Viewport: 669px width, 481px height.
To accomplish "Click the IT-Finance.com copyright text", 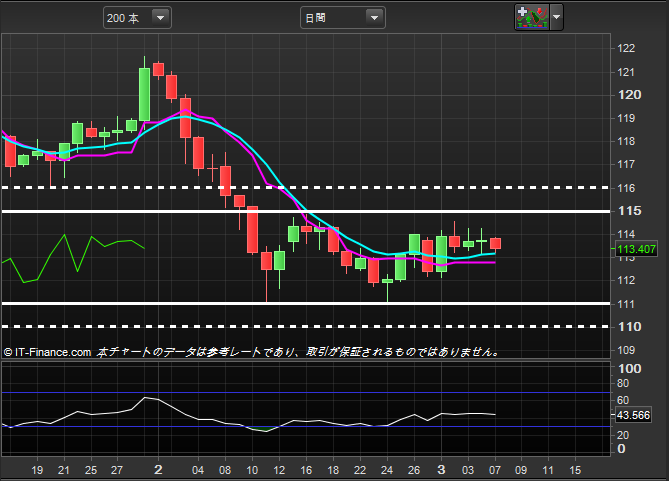I will click(x=47, y=353).
